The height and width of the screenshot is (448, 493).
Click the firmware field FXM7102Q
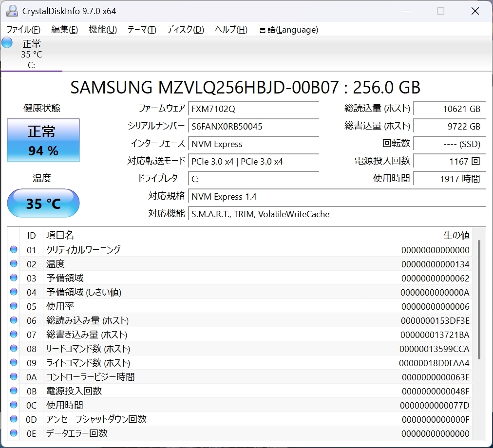click(254, 109)
